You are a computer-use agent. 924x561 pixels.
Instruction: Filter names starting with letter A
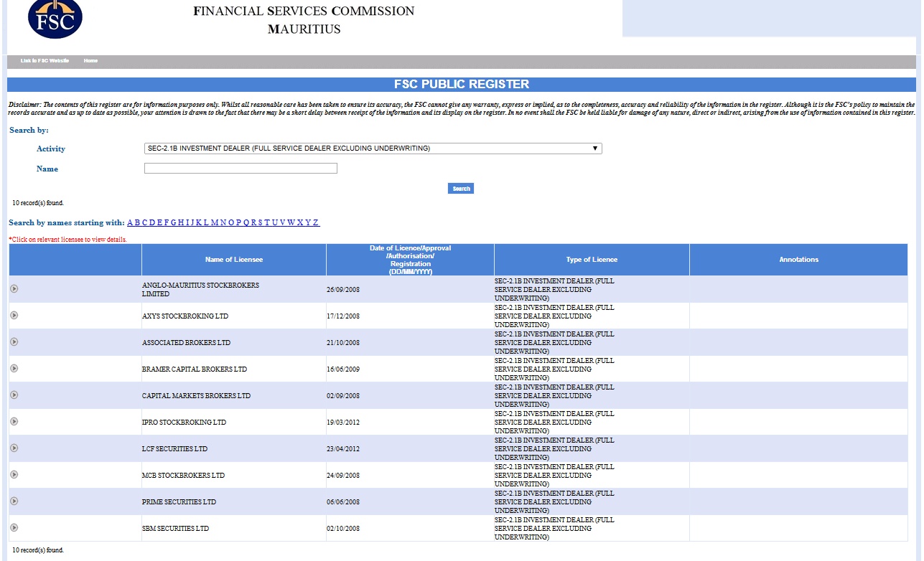click(130, 223)
